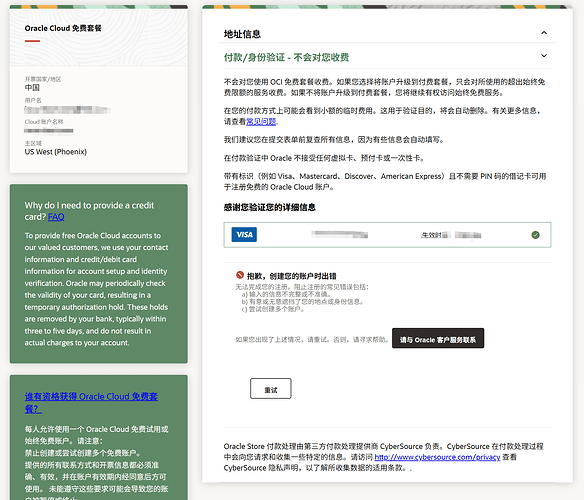Click the red error icon beside 抱歉
The width and height of the screenshot is (584, 500).
tap(240, 275)
